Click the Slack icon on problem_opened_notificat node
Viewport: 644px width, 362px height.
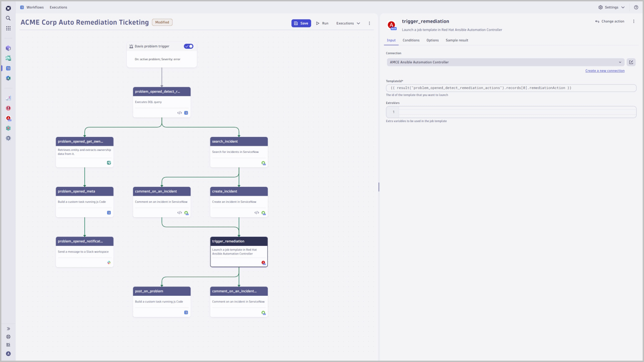pos(109,262)
